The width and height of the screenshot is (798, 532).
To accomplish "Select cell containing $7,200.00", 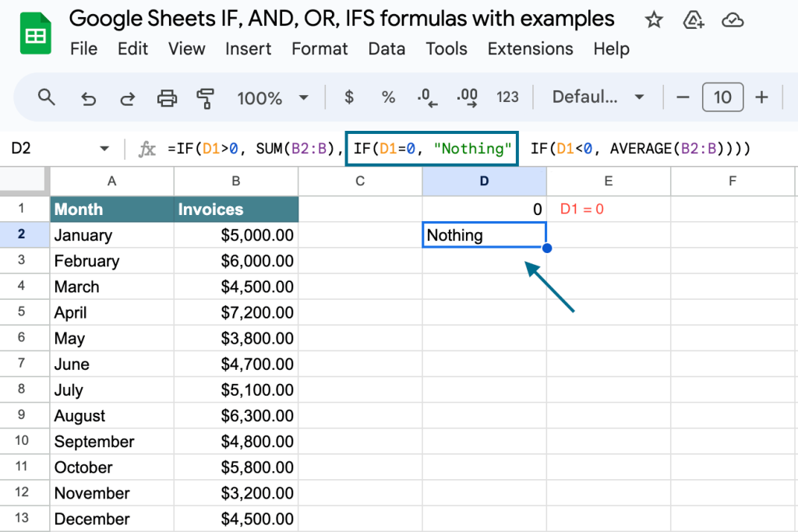I will pos(236,312).
